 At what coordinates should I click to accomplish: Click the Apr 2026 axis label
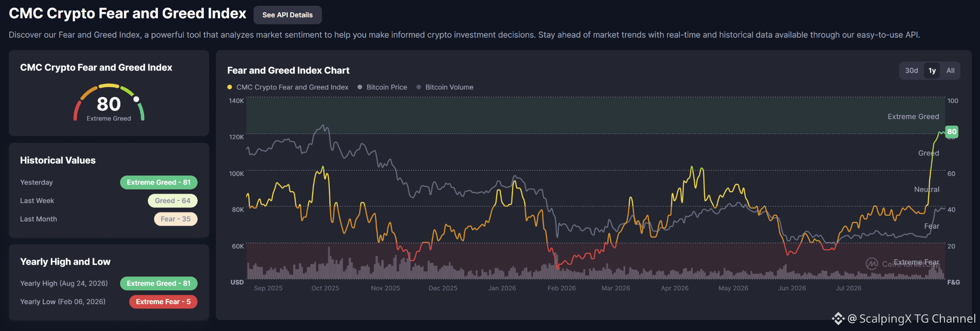click(675, 288)
